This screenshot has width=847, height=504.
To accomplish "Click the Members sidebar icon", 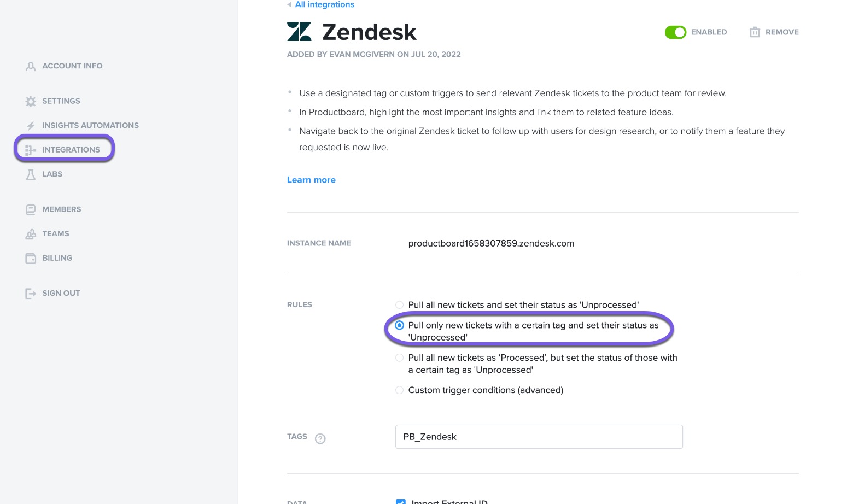I will click(31, 209).
